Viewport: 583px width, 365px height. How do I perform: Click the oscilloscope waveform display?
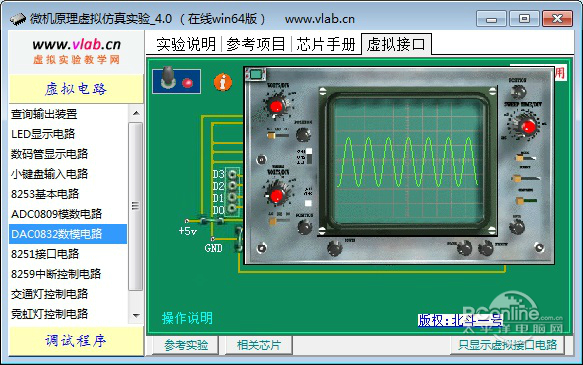pyautogui.click(x=408, y=161)
